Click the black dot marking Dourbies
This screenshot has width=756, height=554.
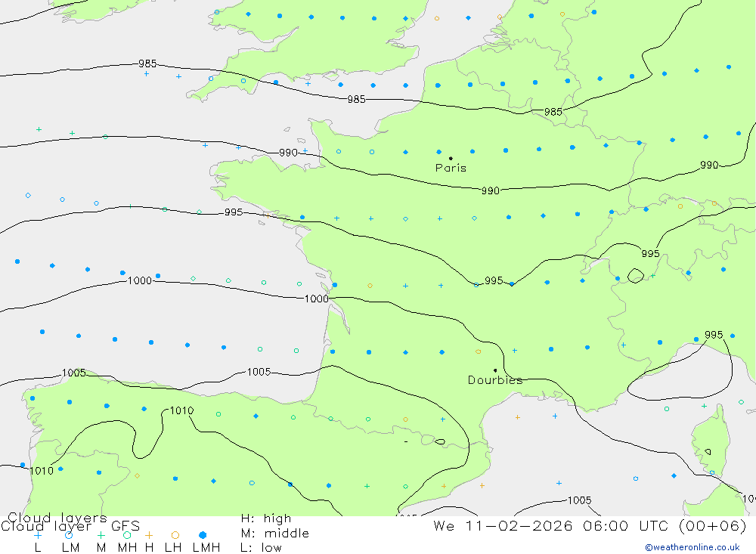(495, 370)
